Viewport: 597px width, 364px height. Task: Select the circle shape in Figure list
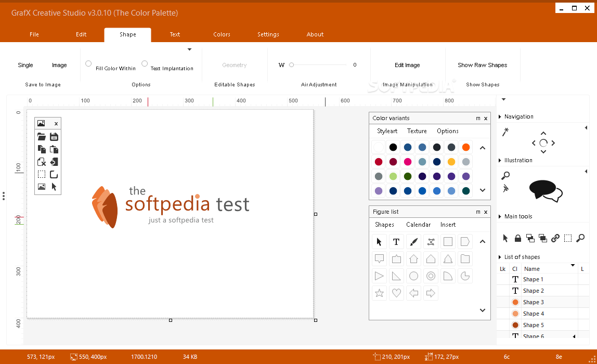[413, 276]
